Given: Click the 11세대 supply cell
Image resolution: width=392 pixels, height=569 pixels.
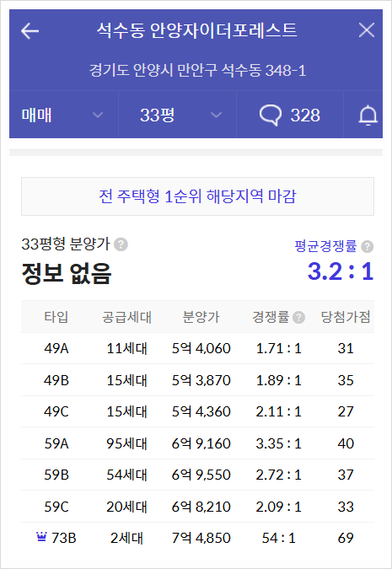Looking at the screenshot, I should pos(126,348).
